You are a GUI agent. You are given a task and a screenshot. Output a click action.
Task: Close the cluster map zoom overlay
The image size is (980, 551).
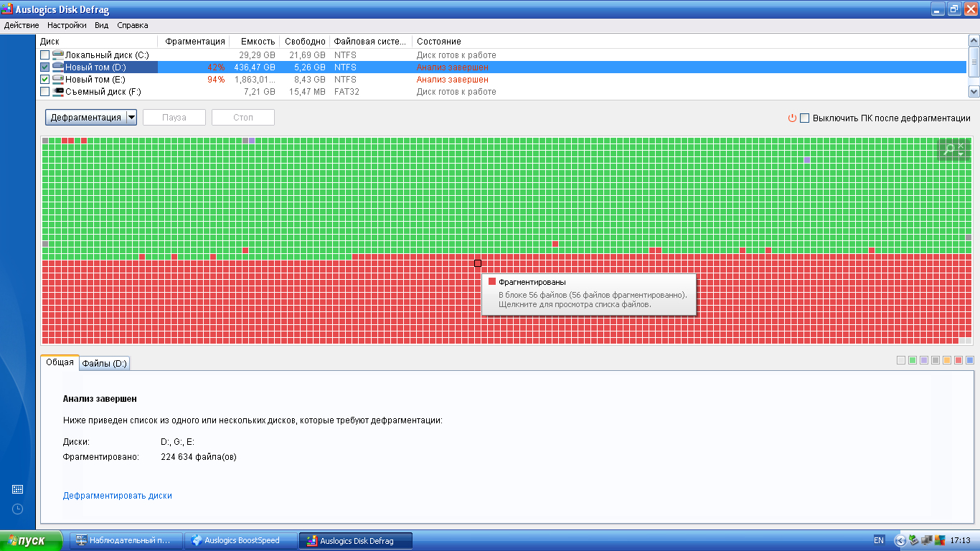click(x=961, y=145)
